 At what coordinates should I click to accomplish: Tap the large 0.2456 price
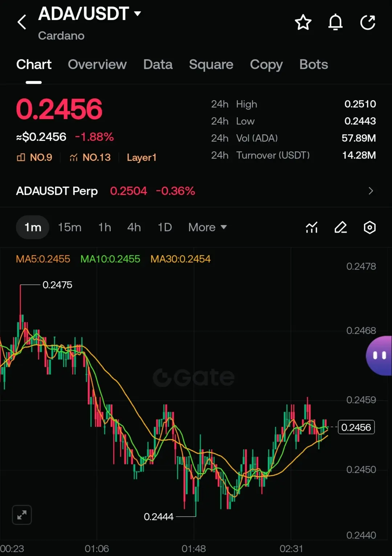tap(59, 109)
